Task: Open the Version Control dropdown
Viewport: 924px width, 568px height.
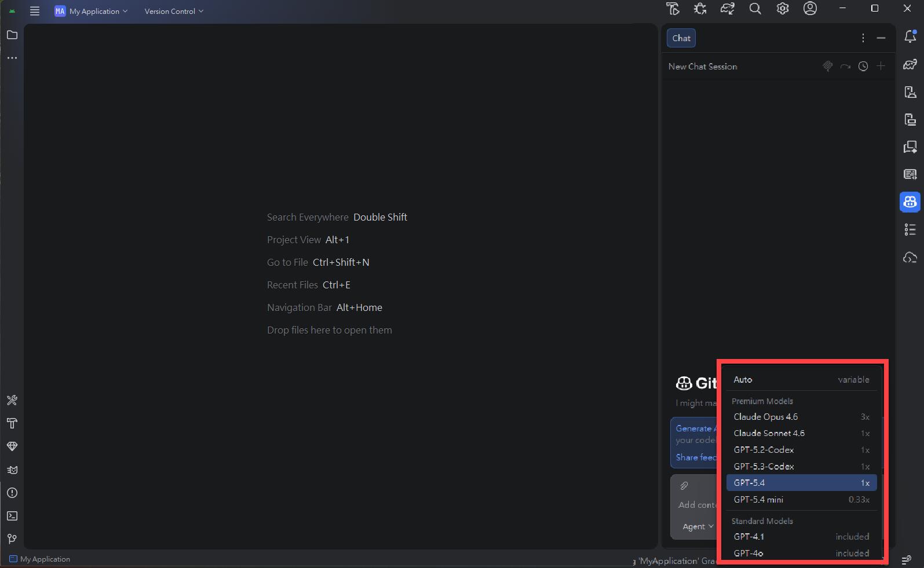Action: [x=174, y=11]
